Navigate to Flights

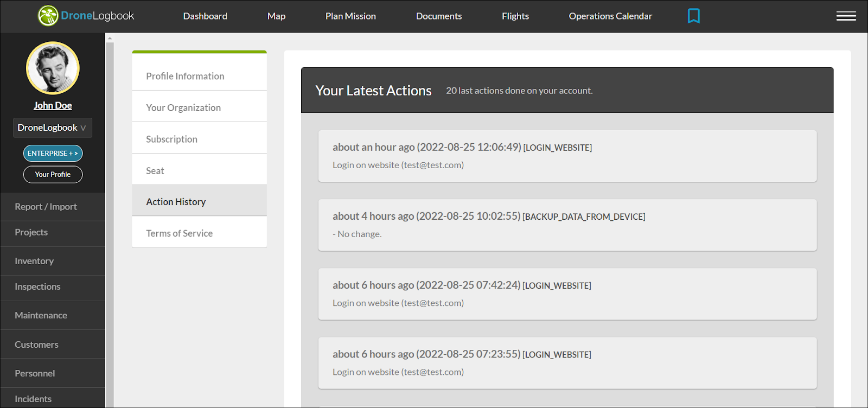click(x=515, y=16)
